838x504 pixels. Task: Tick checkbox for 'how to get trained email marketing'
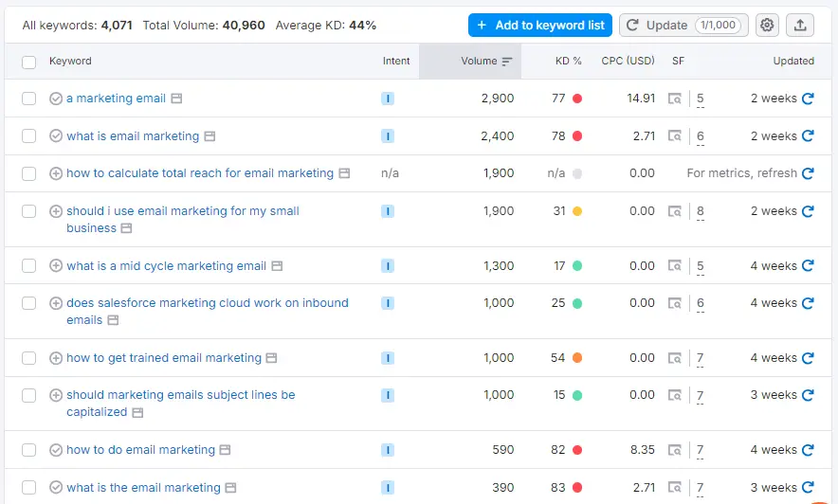(x=29, y=358)
